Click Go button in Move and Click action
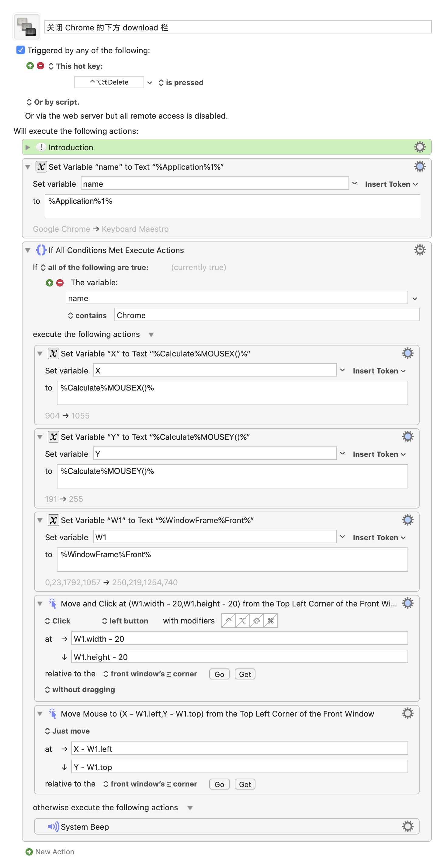444x868 pixels. click(219, 674)
